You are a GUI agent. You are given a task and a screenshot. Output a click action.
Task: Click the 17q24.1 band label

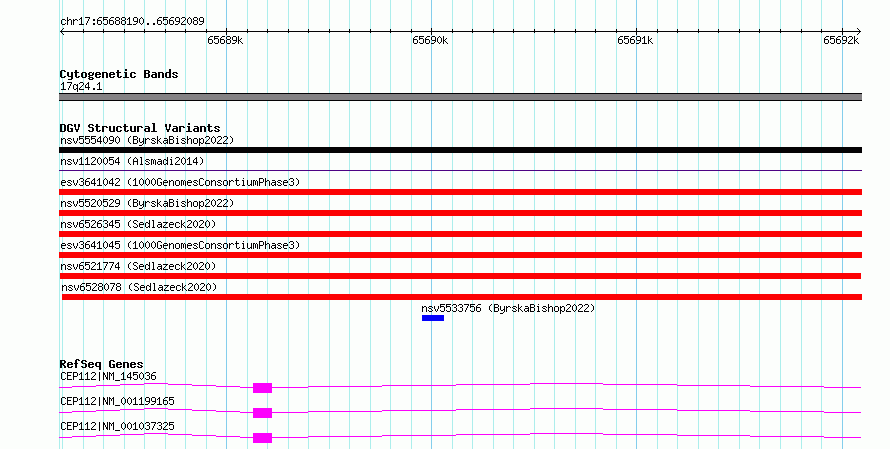[x=81, y=86]
